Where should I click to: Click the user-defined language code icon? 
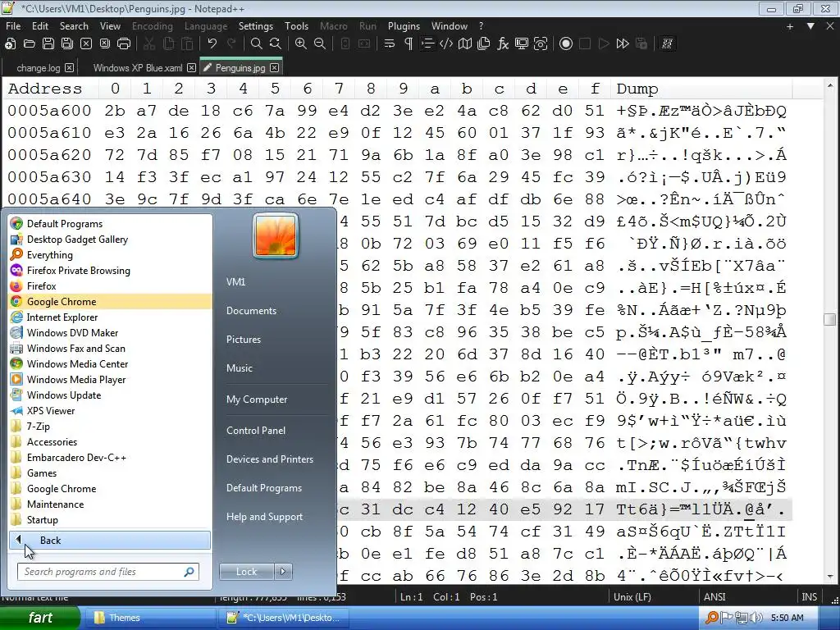point(446,44)
